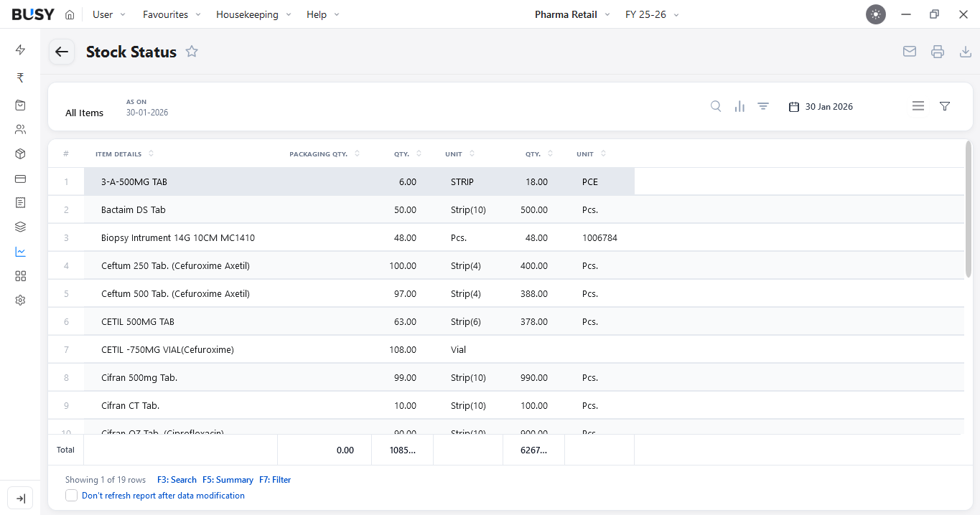
Task: Open the 30 Jan 2026 date picker
Action: click(x=821, y=107)
